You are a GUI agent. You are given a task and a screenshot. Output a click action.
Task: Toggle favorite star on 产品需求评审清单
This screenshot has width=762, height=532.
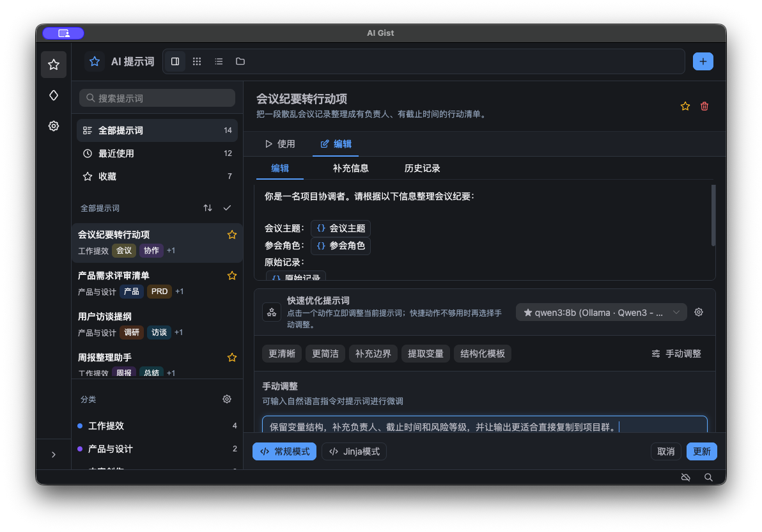click(x=232, y=276)
